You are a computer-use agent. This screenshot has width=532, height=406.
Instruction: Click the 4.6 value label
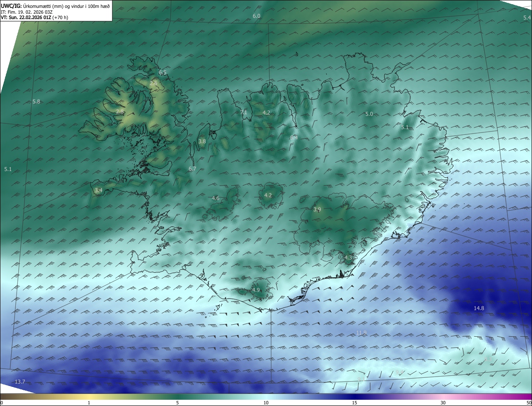pyautogui.click(x=215, y=198)
